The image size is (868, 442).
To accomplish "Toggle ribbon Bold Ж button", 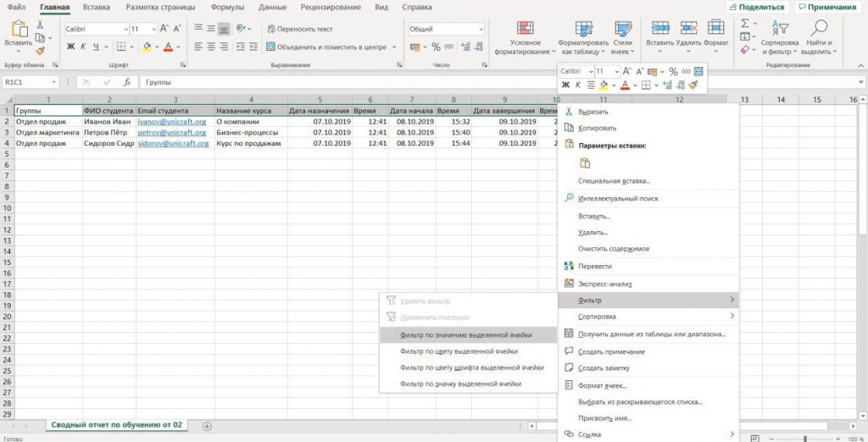I will coord(70,47).
